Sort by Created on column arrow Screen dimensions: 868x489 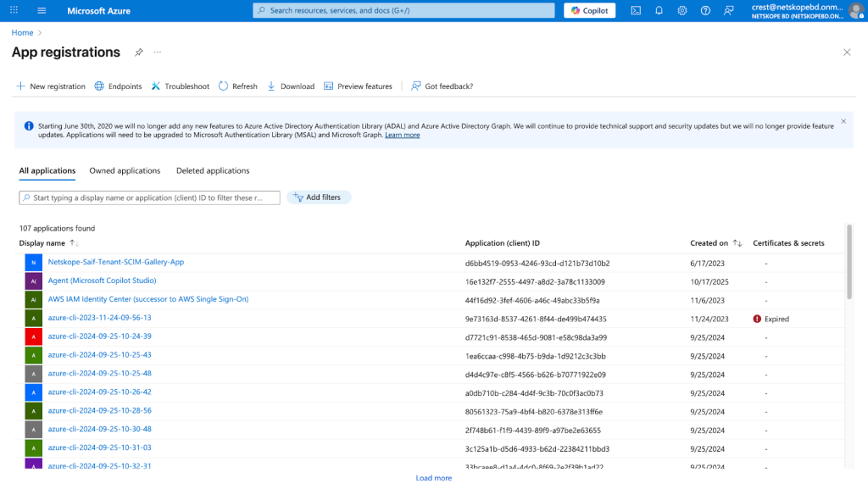click(x=737, y=243)
